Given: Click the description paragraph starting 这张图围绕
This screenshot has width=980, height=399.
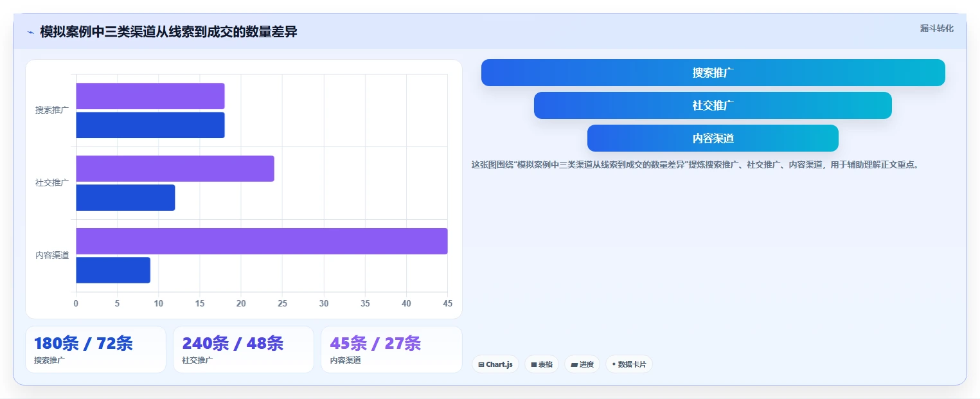Looking at the screenshot, I should pyautogui.click(x=695, y=164).
